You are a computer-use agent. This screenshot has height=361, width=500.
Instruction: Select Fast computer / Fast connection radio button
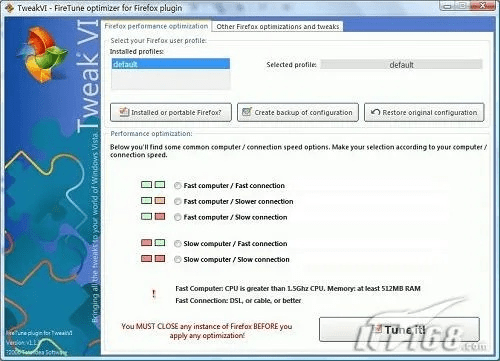[178, 186]
